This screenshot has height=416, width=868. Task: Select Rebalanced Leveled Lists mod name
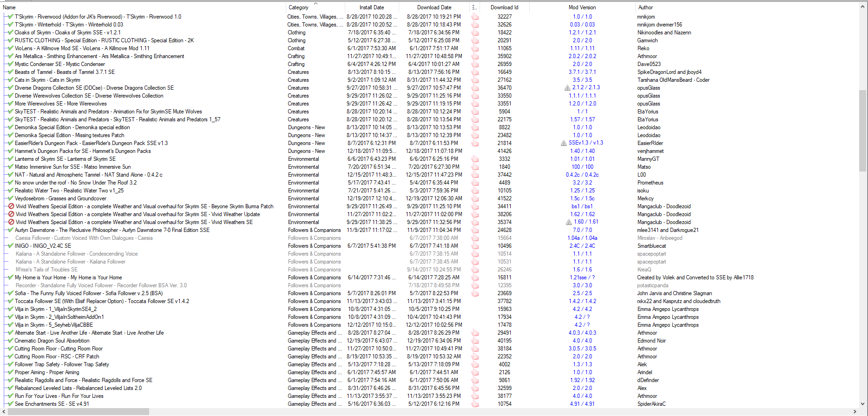pyautogui.click(x=78, y=388)
